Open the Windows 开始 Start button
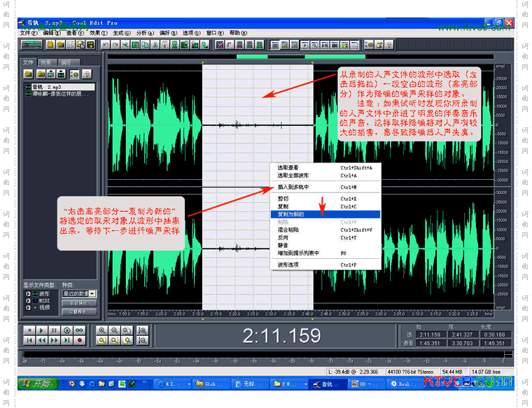The image size is (532, 408). click(x=38, y=384)
